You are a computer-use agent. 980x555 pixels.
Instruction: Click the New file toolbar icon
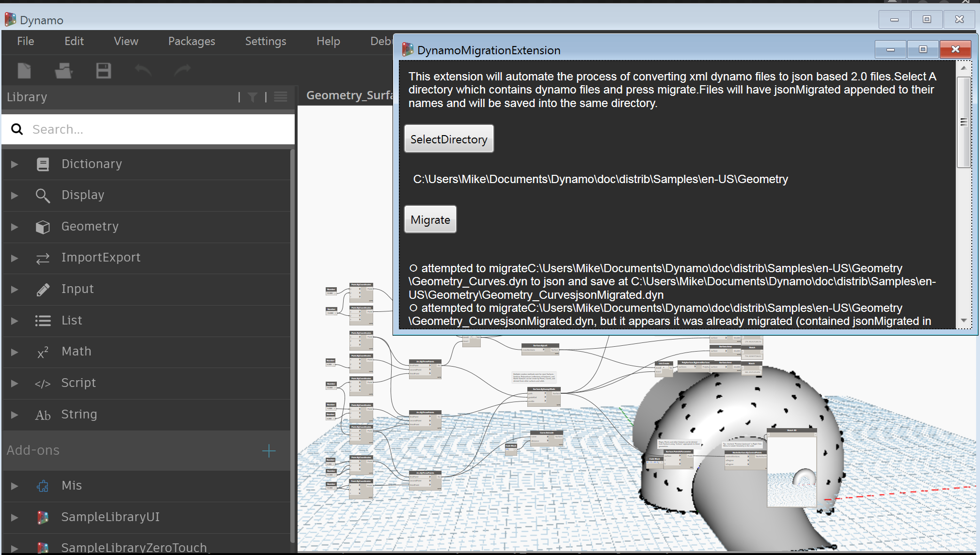point(24,71)
